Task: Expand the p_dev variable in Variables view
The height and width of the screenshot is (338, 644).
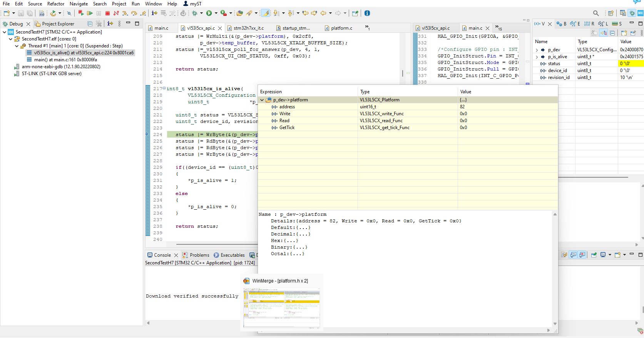Action: click(537, 50)
